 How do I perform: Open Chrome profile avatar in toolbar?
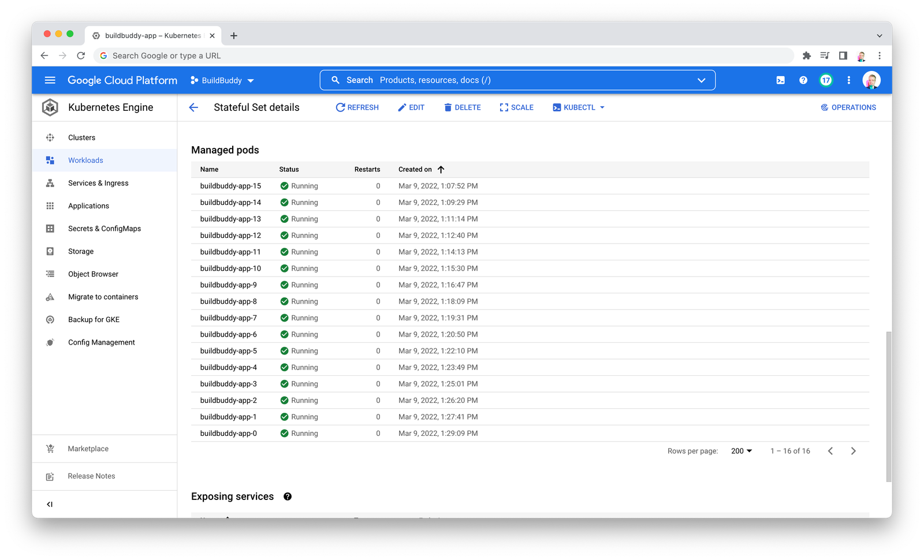tap(861, 56)
